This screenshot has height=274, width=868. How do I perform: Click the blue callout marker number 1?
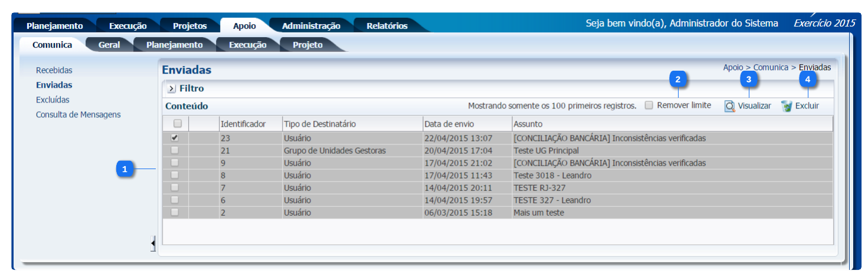tap(124, 170)
